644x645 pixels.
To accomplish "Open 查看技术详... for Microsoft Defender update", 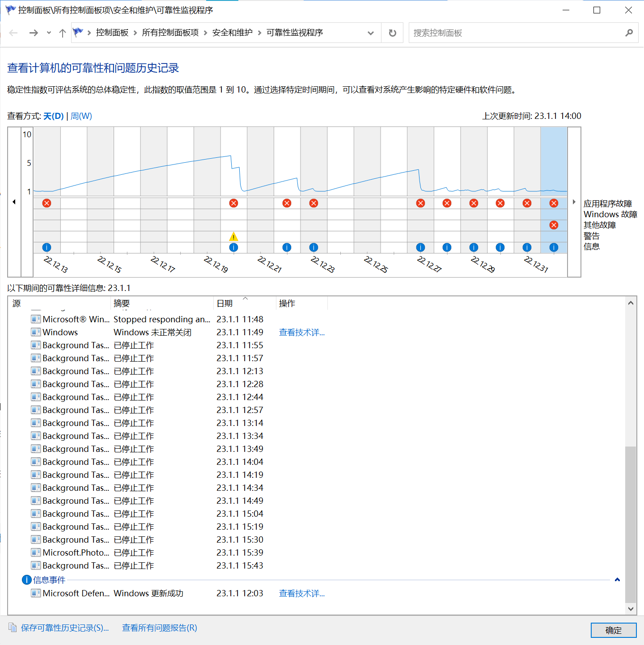I will click(x=302, y=593).
